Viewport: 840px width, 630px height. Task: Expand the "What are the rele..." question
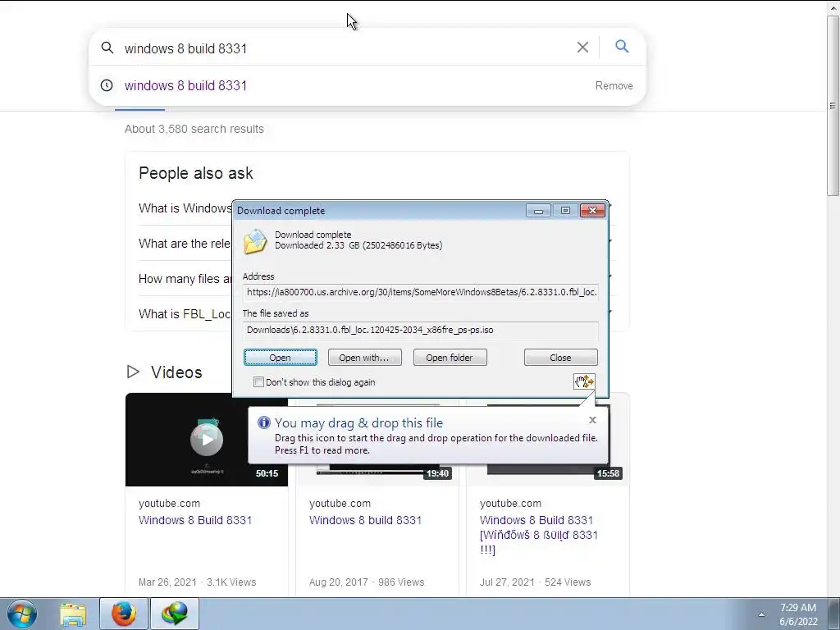[185, 244]
